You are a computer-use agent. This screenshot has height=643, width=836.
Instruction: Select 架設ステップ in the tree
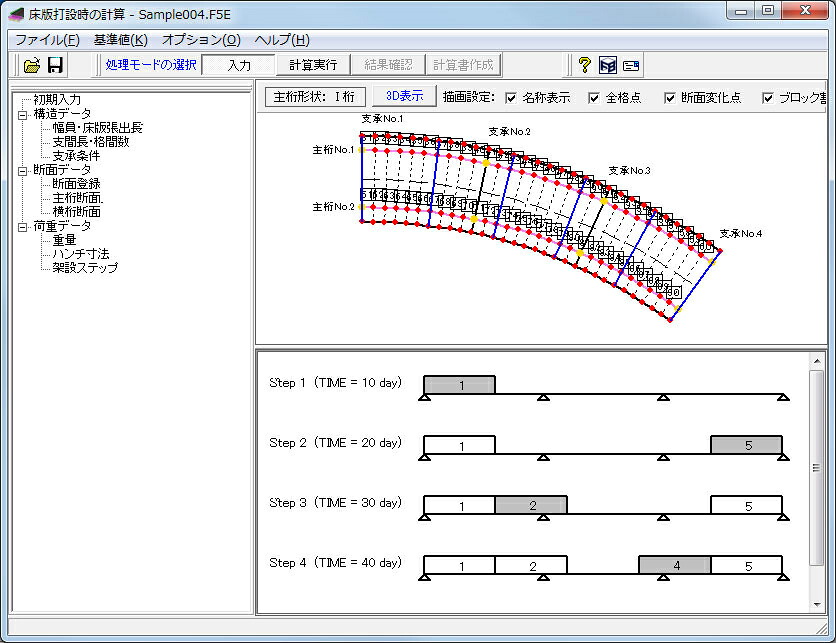[x=85, y=268]
